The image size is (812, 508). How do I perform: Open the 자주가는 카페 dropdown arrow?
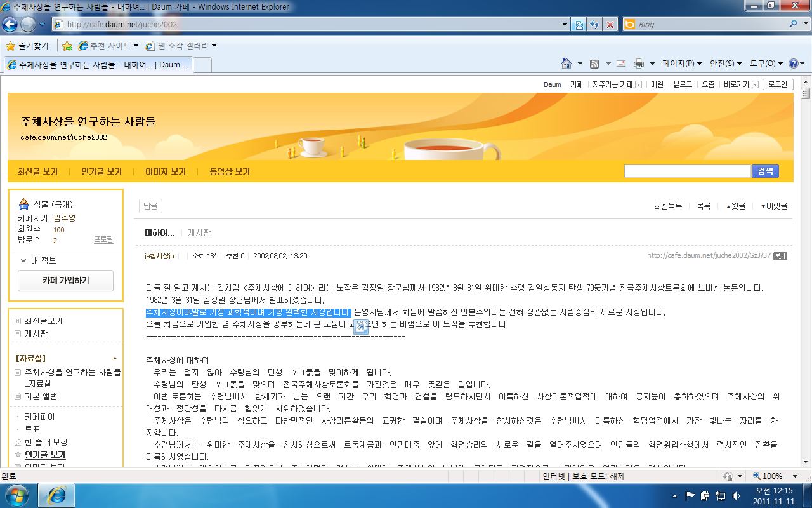[638, 84]
